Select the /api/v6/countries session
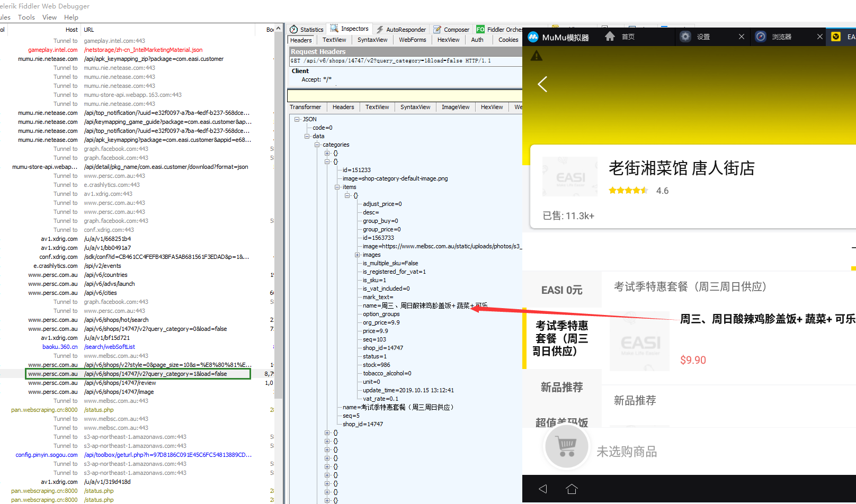 (x=138, y=275)
